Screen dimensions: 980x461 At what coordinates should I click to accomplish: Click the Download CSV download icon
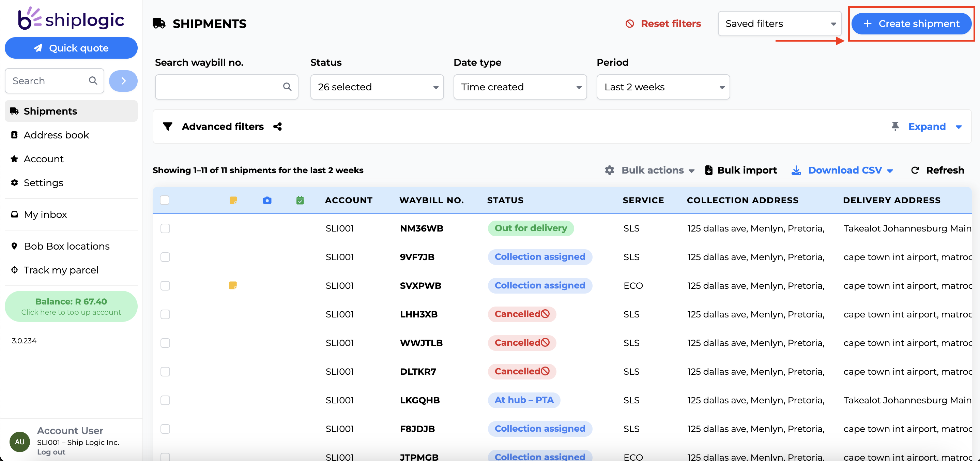point(796,170)
